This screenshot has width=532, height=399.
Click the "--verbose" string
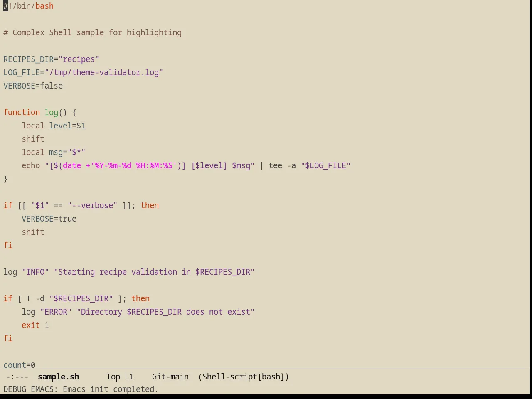click(x=93, y=205)
